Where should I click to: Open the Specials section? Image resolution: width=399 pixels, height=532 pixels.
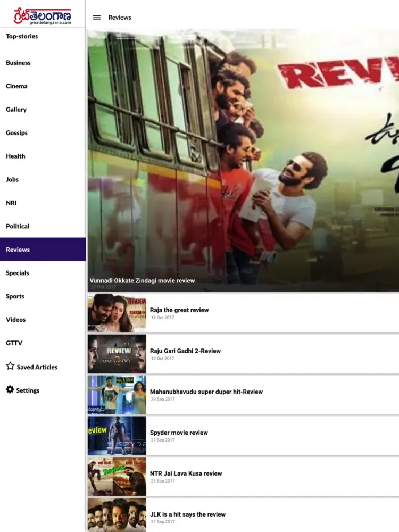pos(18,273)
